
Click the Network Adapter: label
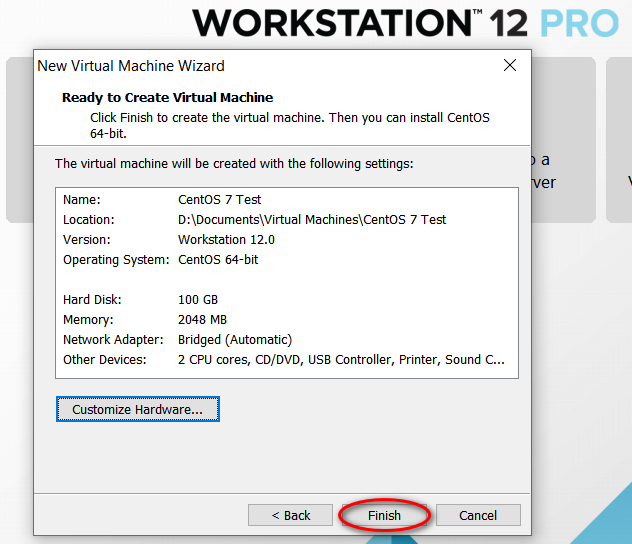pyautogui.click(x=113, y=340)
